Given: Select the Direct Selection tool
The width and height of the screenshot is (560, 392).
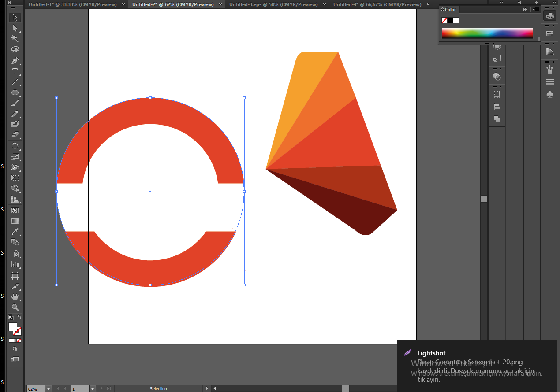Looking at the screenshot, I should [15, 28].
